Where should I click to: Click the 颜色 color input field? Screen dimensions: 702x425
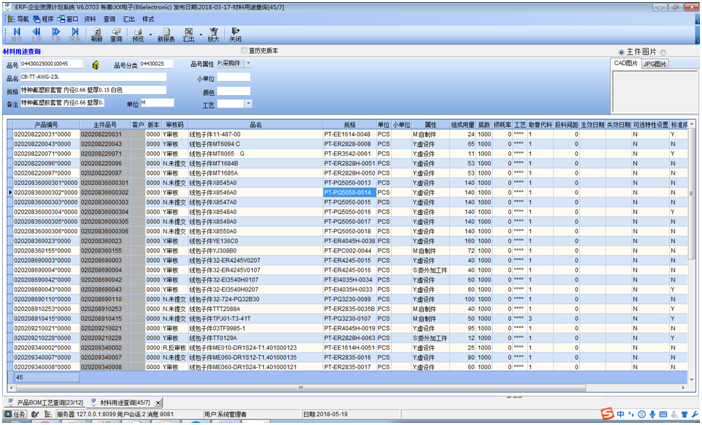pyautogui.click(x=233, y=90)
